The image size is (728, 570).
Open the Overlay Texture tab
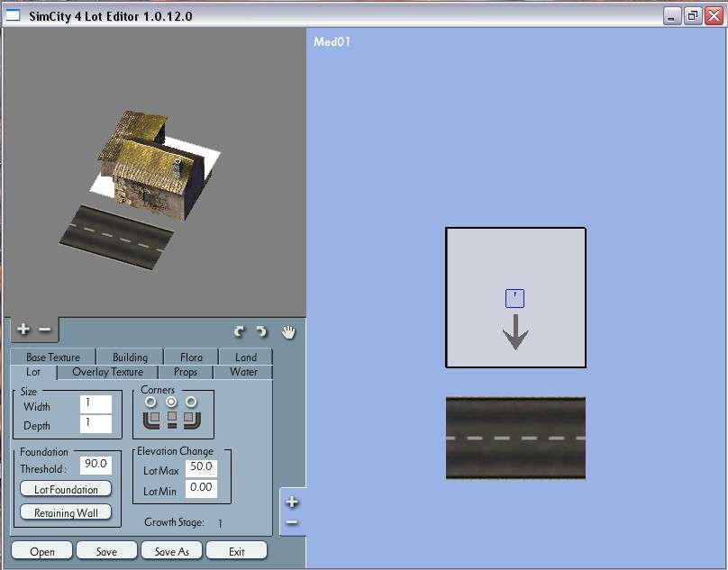(108, 372)
